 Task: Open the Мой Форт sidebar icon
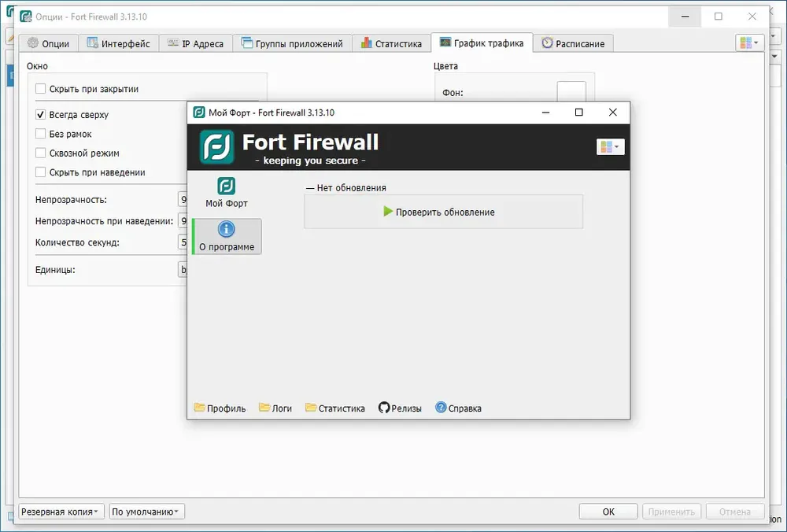[227, 186]
